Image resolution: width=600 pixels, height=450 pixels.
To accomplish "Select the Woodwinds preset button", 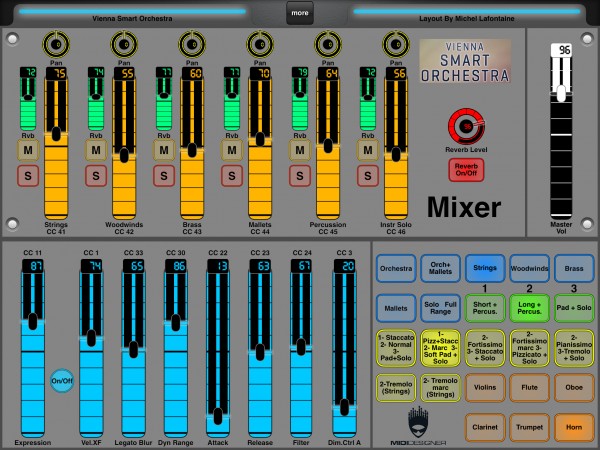I will pos(530,268).
